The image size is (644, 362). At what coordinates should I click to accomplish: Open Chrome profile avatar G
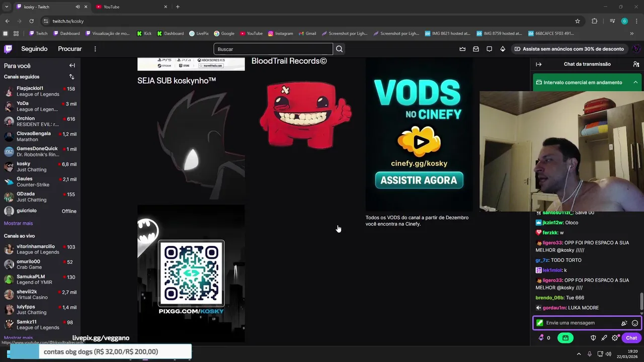[624, 21]
